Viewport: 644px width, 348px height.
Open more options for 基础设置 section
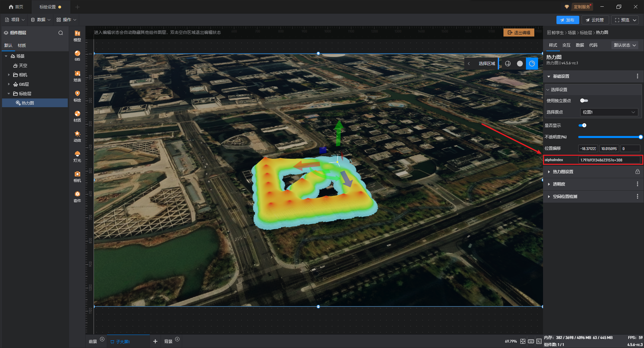click(637, 76)
